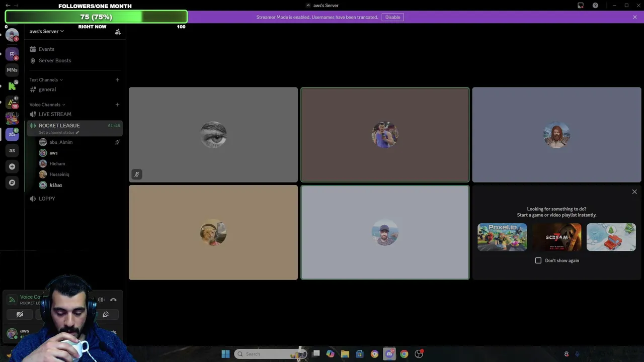Open the Scream video playlist thumbnail
Viewport: 644px width, 362px height.
click(x=556, y=237)
